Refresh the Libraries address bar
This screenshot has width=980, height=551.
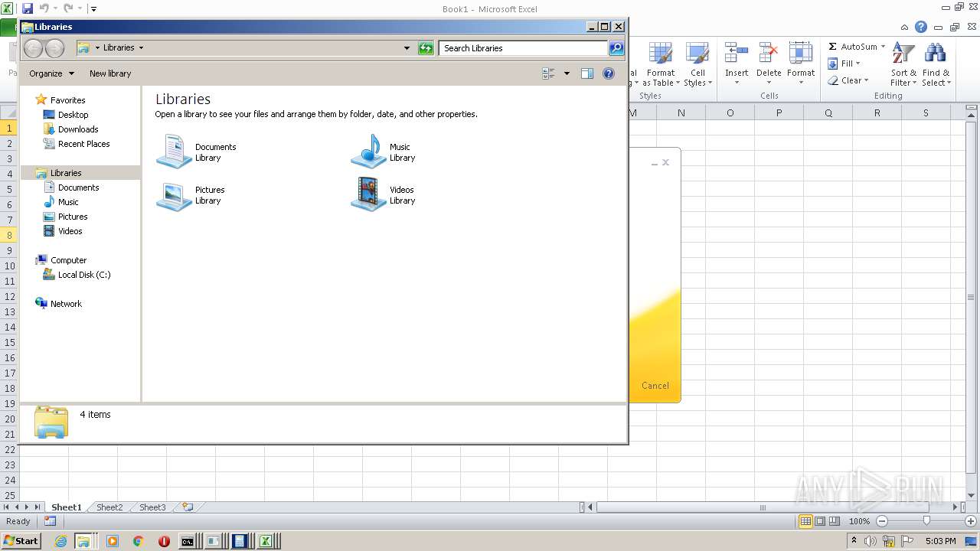pos(426,48)
